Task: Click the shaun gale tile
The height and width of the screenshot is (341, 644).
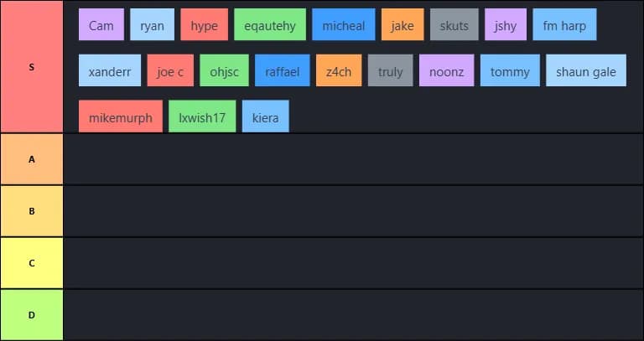Action: tap(586, 71)
